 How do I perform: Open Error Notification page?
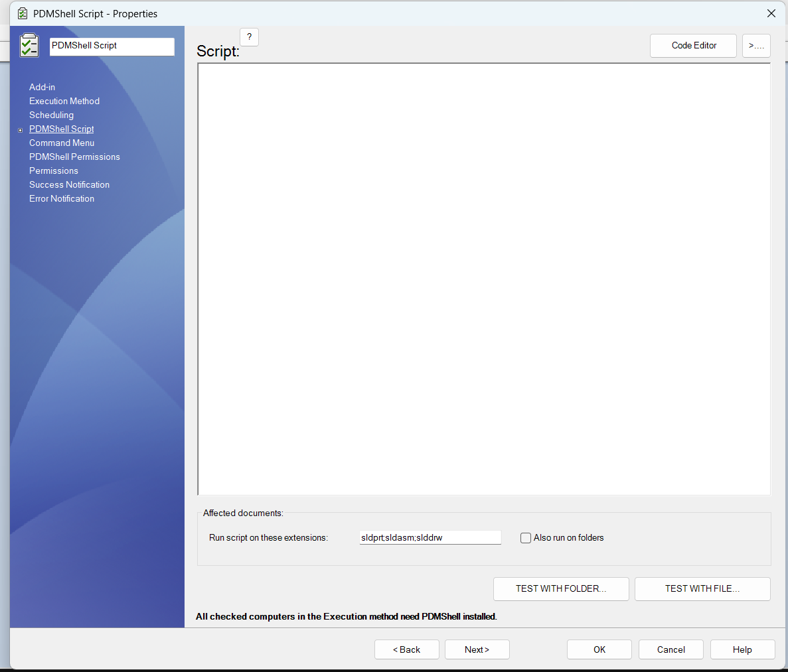[62, 199]
